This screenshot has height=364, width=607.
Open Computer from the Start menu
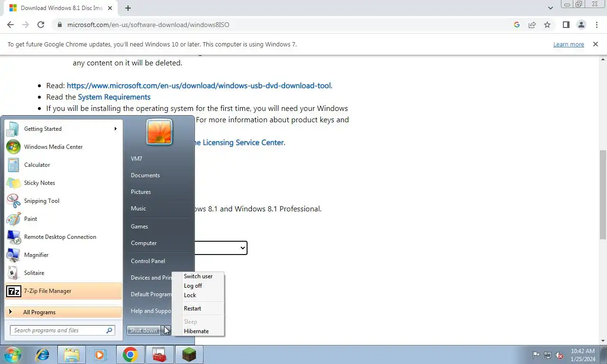tap(144, 243)
